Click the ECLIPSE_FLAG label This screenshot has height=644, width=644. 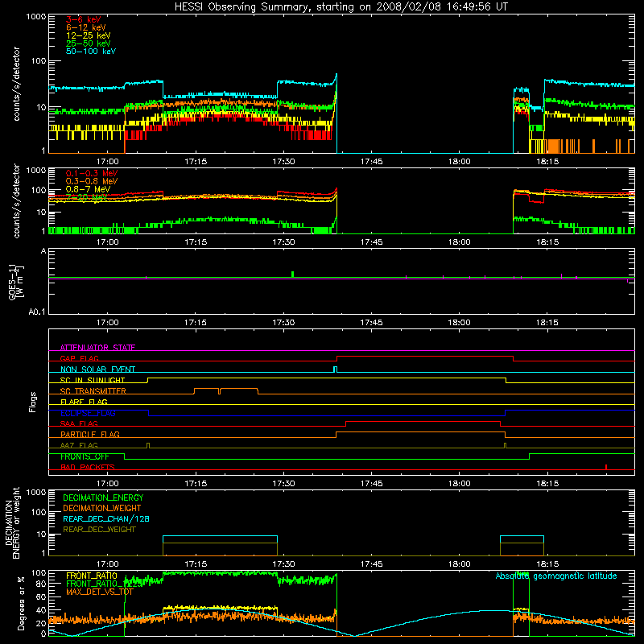88,413
